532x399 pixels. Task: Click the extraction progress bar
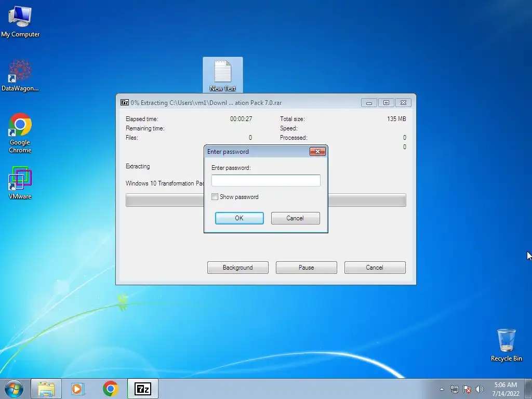(265, 200)
